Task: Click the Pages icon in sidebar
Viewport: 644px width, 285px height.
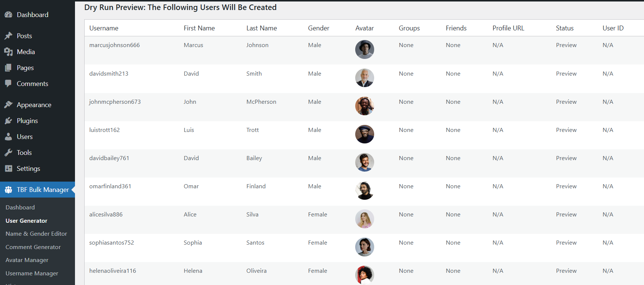Action: (x=8, y=68)
